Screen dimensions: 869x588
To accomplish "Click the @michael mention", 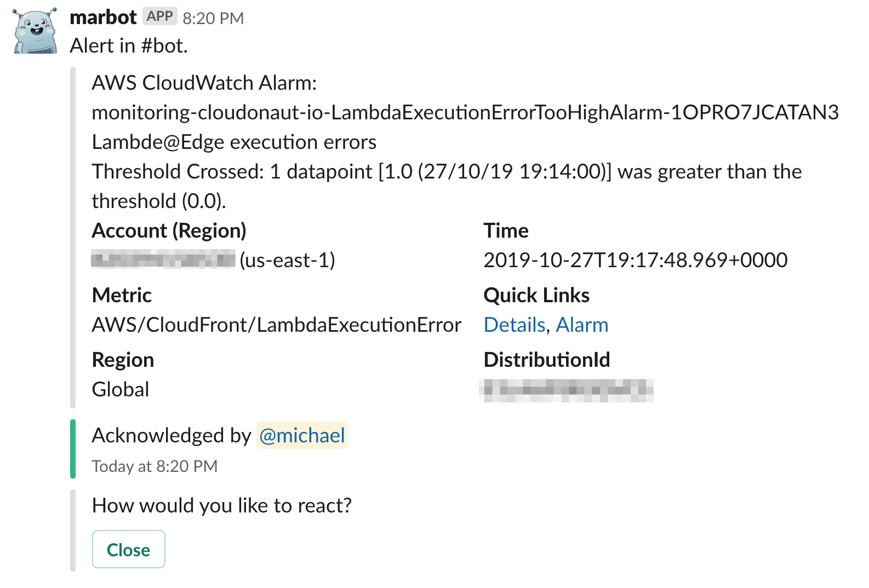I will coord(302,436).
